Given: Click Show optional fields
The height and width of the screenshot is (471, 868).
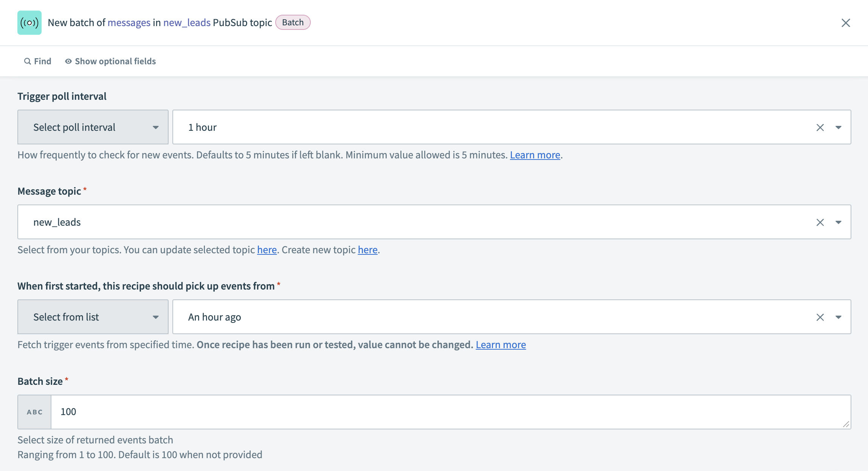Looking at the screenshot, I should click(x=115, y=61).
